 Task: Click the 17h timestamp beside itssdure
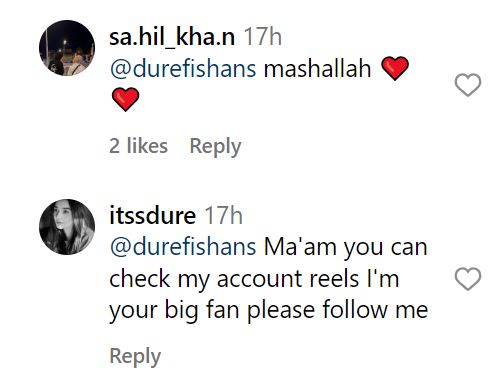click(223, 216)
